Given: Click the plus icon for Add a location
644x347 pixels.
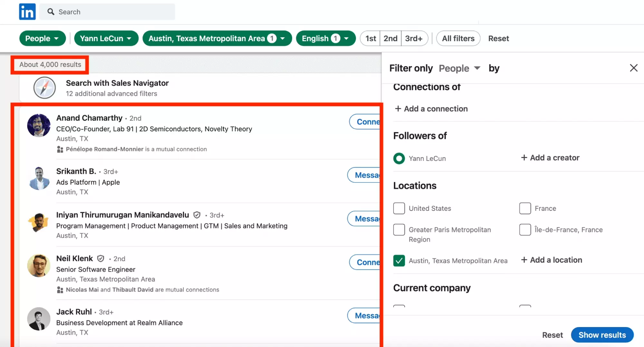Looking at the screenshot, I should (x=524, y=260).
